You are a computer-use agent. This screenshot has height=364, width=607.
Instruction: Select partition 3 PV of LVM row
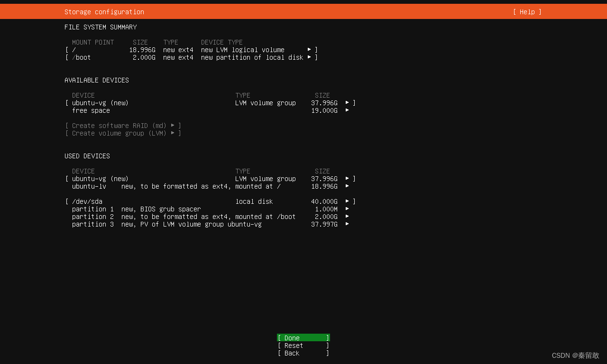(x=211, y=224)
